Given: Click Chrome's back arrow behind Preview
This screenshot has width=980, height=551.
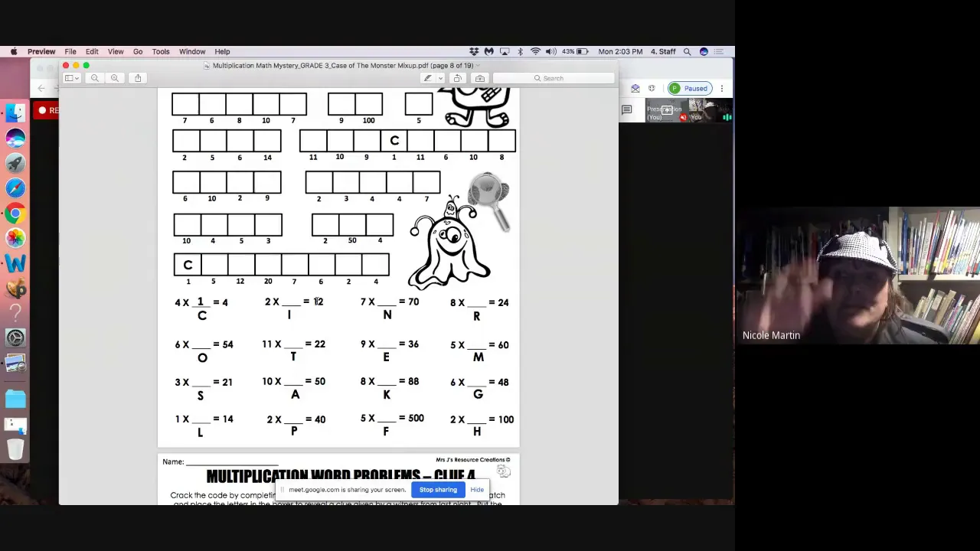Looking at the screenshot, I should [x=41, y=89].
